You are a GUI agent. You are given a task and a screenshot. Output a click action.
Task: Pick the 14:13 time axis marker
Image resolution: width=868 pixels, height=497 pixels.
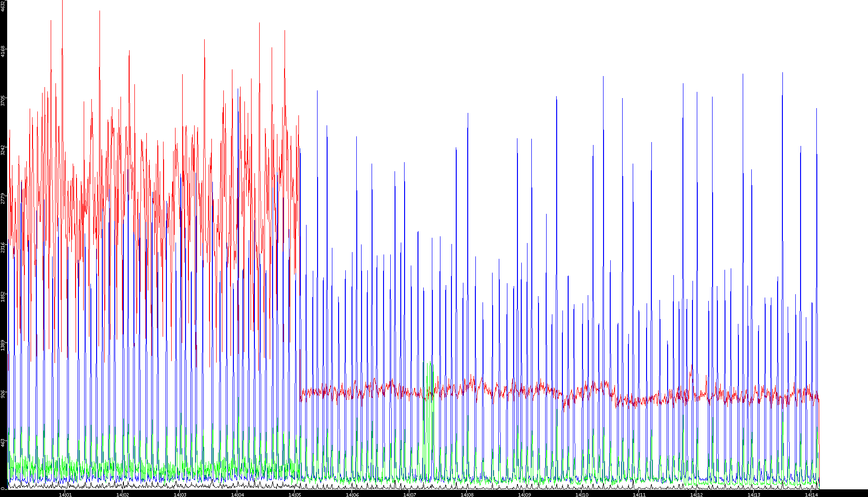tap(754, 495)
